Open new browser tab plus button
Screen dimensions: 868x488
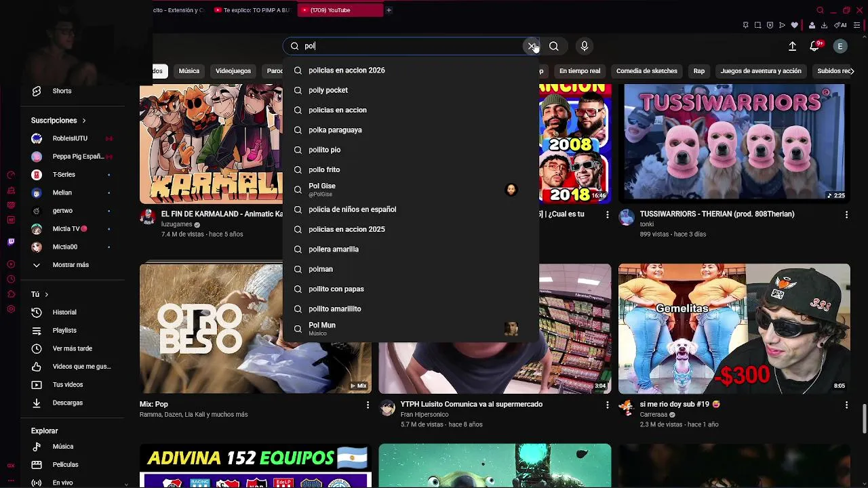(389, 10)
